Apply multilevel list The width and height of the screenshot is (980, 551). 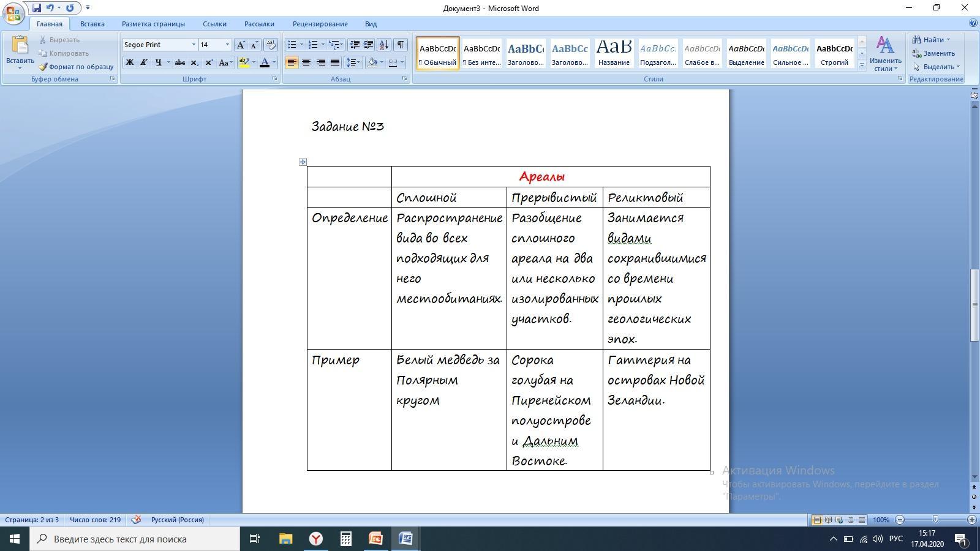point(337,45)
